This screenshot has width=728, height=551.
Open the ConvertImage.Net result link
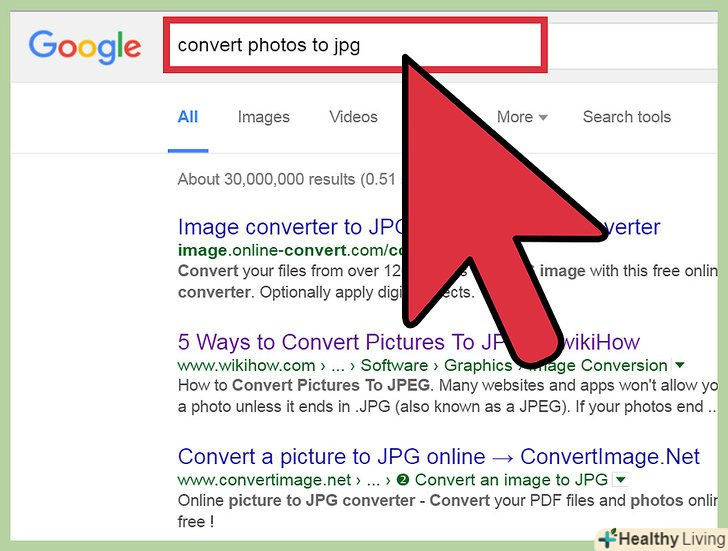point(438,457)
